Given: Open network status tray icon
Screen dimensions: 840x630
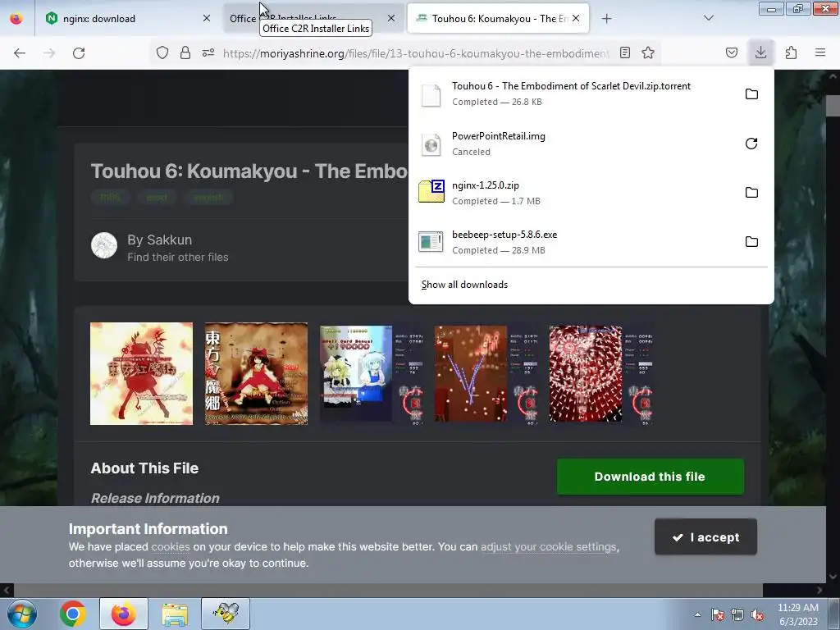Looking at the screenshot, I should click(x=737, y=614).
